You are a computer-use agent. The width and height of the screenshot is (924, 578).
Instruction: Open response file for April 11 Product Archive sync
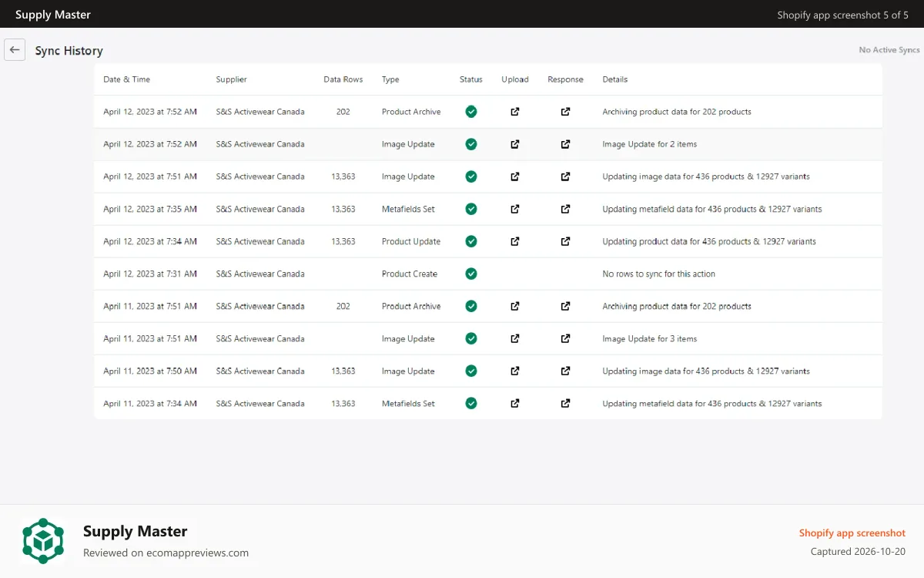tap(565, 306)
